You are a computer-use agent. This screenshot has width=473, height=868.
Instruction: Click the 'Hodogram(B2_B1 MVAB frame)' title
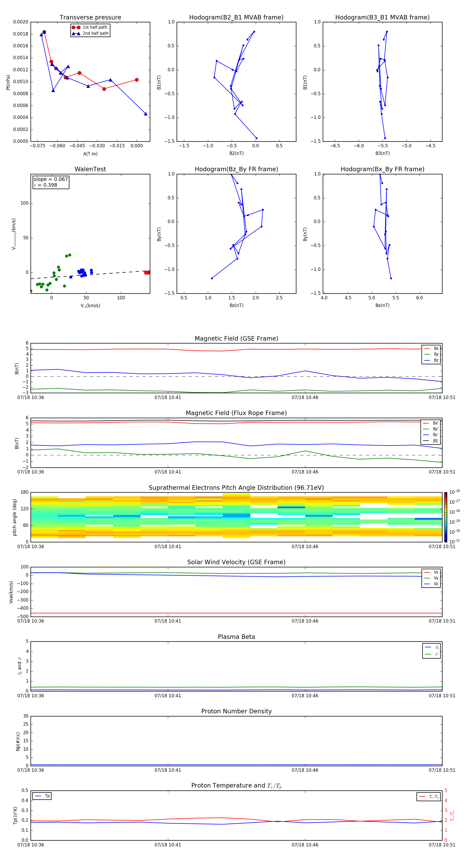(x=236, y=18)
